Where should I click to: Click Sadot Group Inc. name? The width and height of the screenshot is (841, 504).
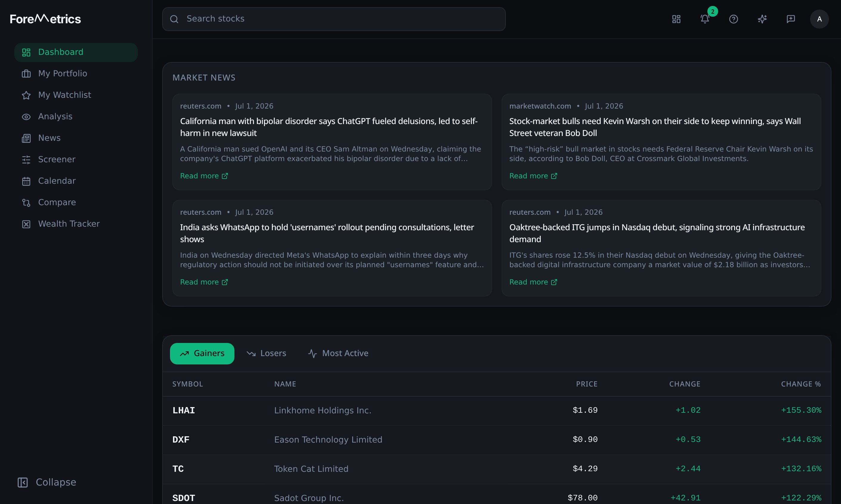pos(309,498)
